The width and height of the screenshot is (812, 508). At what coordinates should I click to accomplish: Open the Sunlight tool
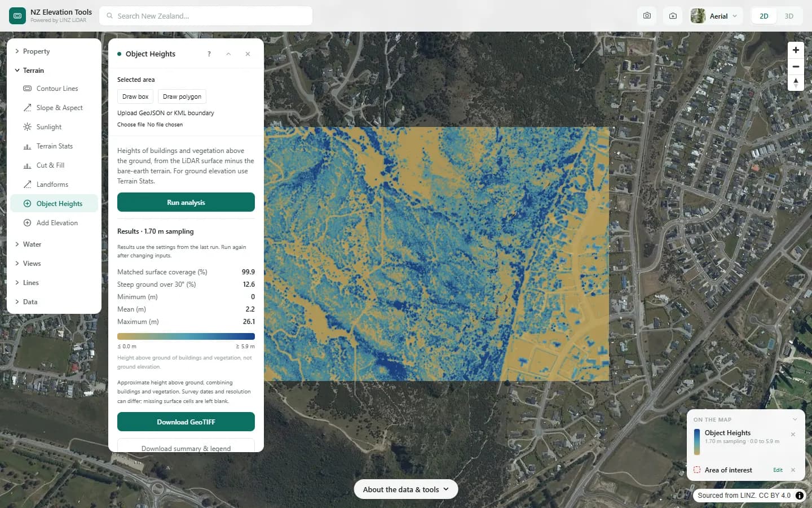[x=54, y=127]
